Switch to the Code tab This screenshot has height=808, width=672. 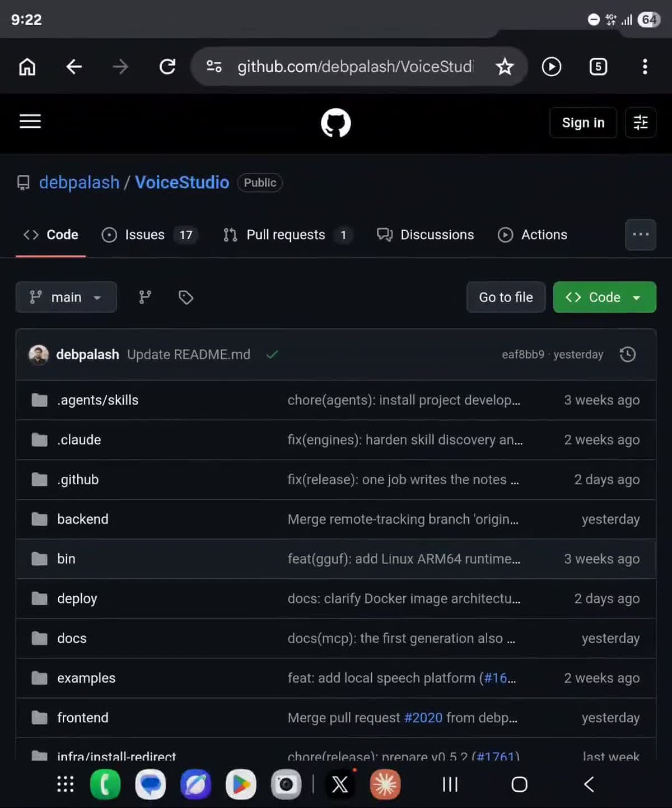pyautogui.click(x=51, y=235)
